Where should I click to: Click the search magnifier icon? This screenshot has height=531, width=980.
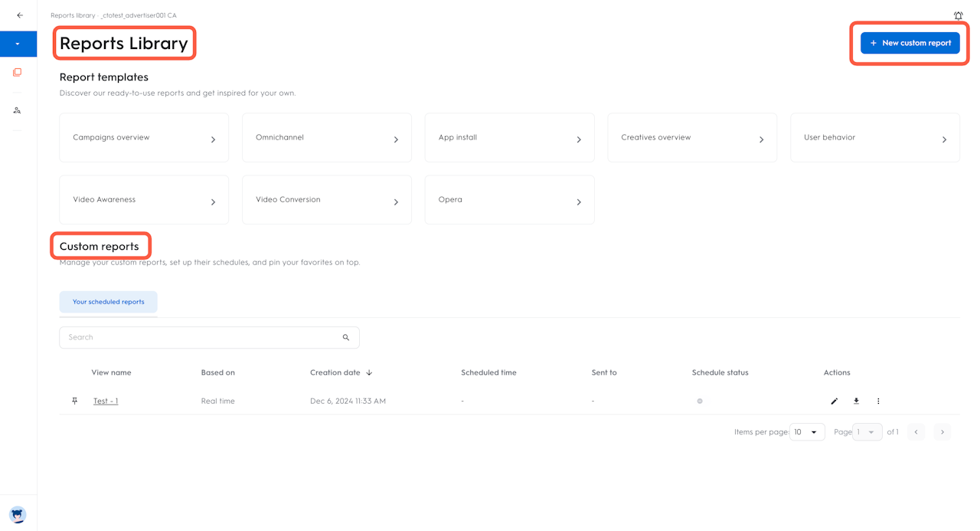pyautogui.click(x=346, y=338)
